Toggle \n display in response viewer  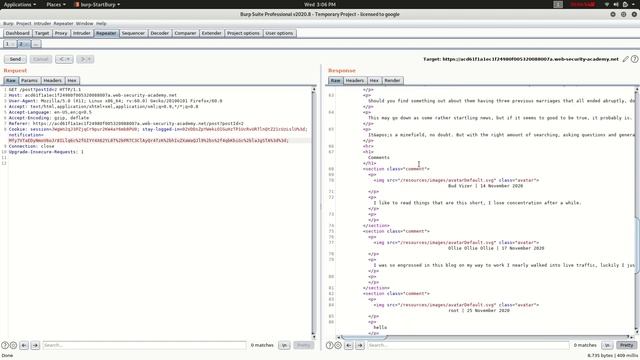pos(607,345)
